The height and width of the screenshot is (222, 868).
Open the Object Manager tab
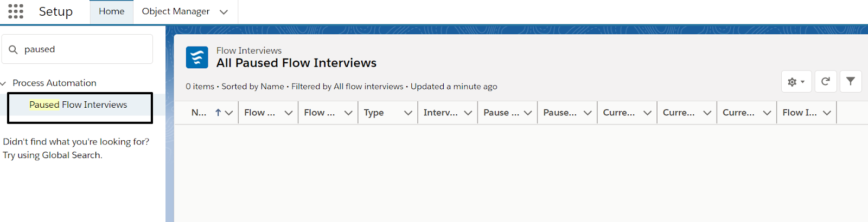176,11
